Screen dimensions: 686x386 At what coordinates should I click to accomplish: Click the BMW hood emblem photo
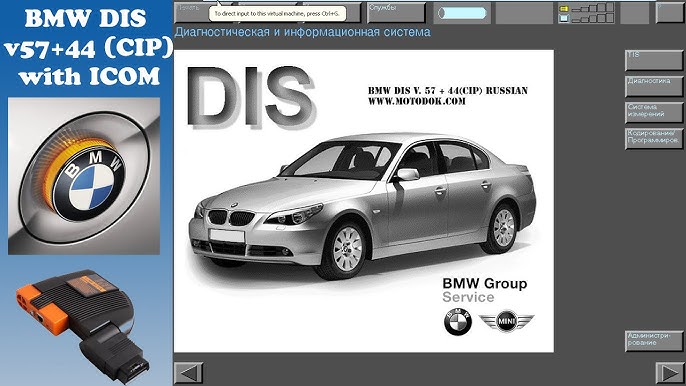84,176
